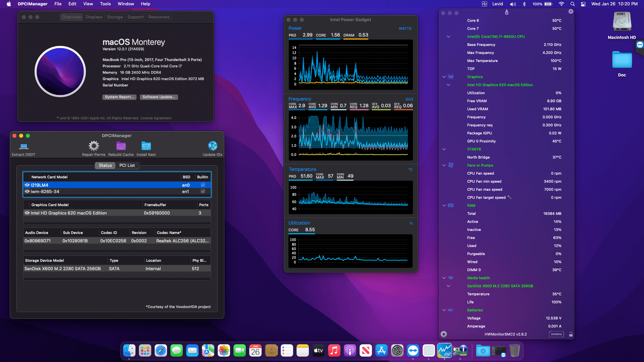Open DPCIManager icon in the Dock
Image resolution: width=644 pixels, height=362 pixels.
[460, 351]
